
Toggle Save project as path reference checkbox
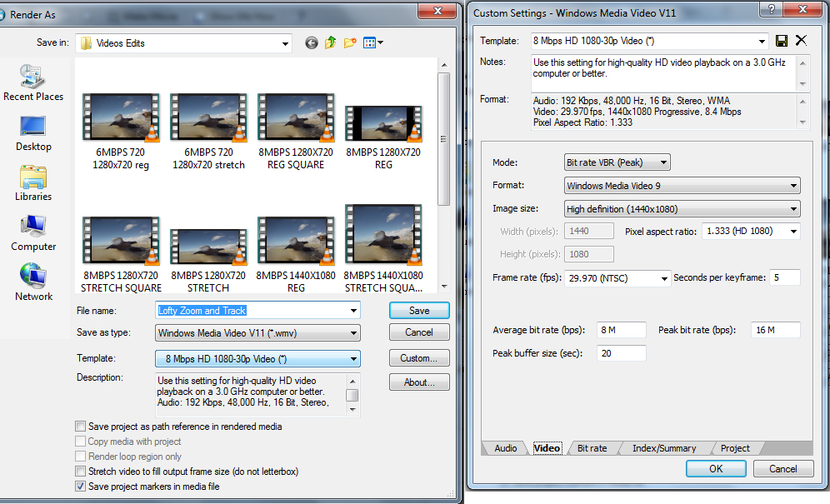pos(81,427)
